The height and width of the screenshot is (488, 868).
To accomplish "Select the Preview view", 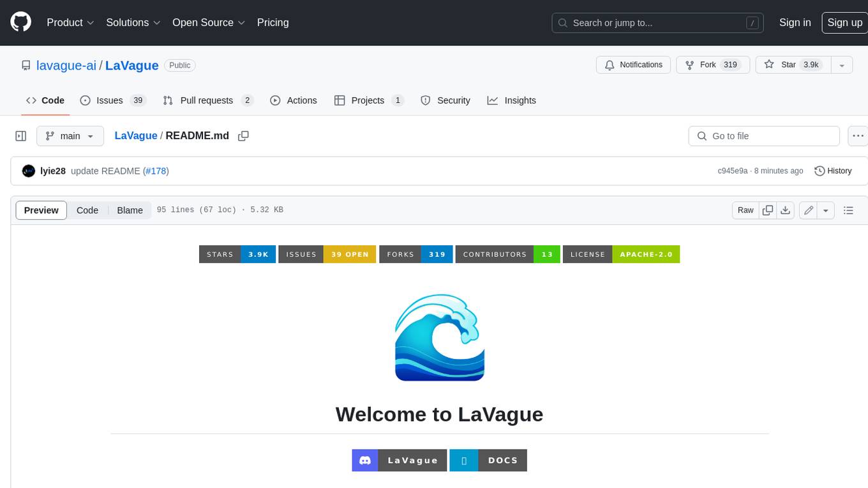I will click(x=41, y=210).
